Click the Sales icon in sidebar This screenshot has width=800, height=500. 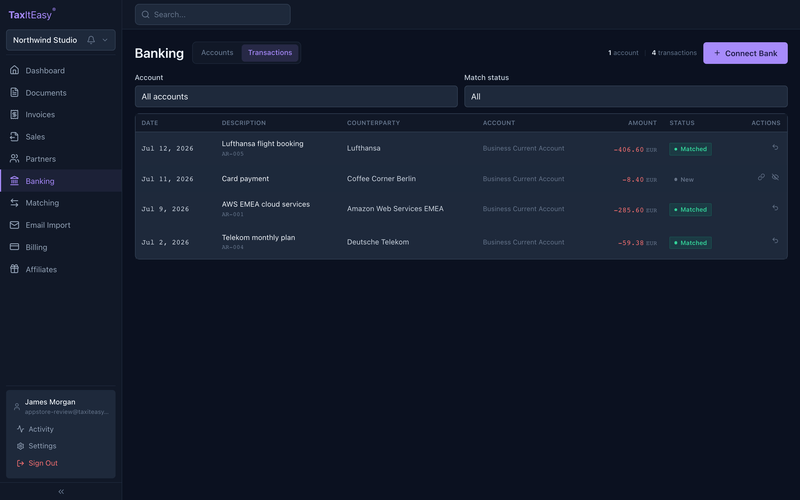point(14,136)
